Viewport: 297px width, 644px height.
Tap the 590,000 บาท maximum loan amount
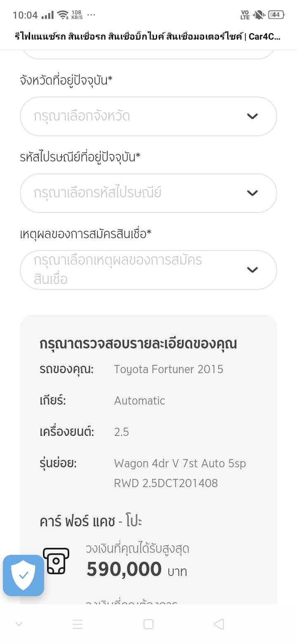137,570
